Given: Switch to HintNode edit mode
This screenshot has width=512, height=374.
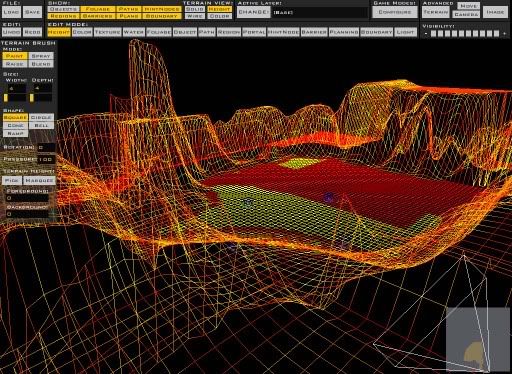Looking at the screenshot, I should tap(283, 32).
